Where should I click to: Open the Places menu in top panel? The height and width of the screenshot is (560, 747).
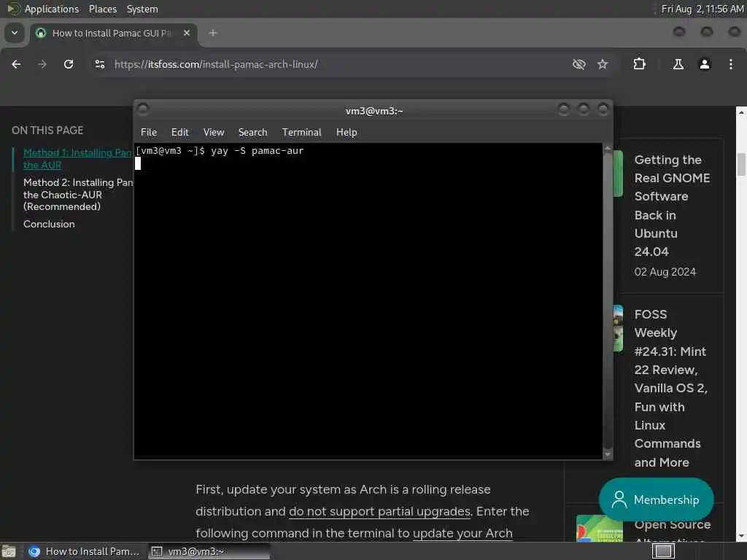click(102, 9)
